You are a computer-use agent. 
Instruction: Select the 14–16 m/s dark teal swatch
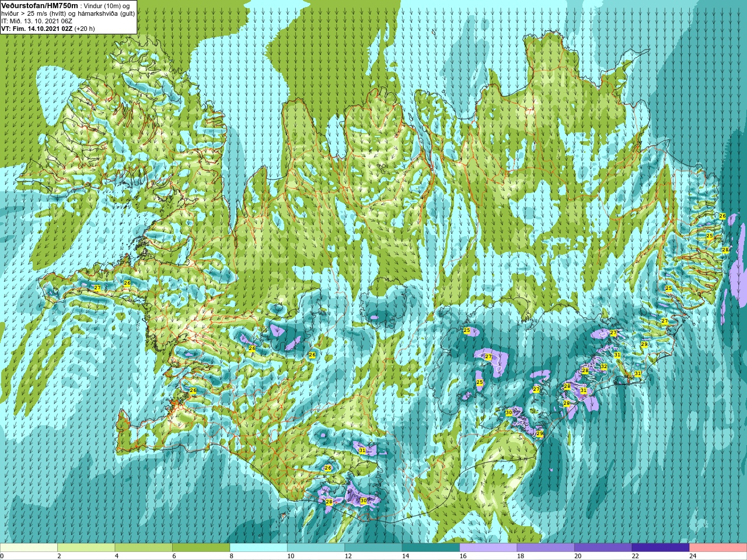pyautogui.click(x=431, y=548)
